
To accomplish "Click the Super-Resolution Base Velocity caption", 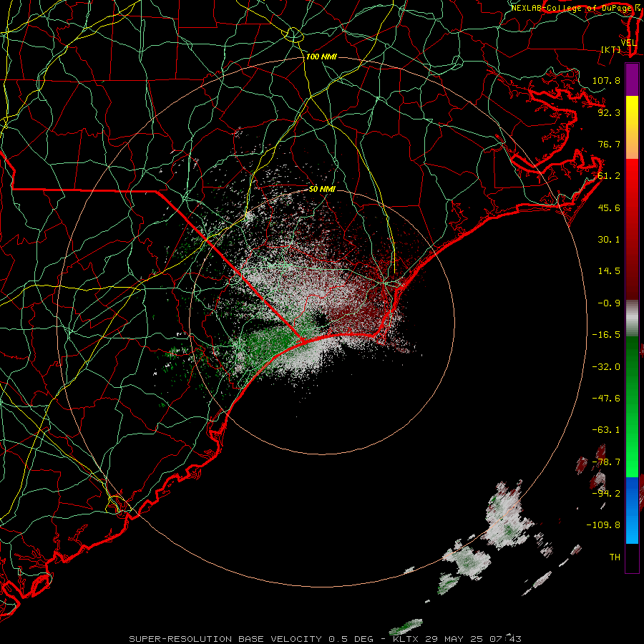I will click(326, 639).
